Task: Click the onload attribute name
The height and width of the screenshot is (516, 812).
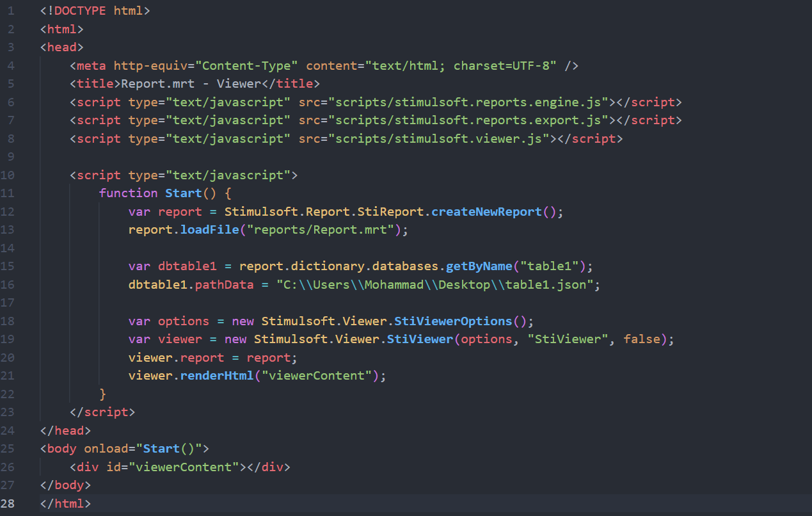Action: click(106, 449)
